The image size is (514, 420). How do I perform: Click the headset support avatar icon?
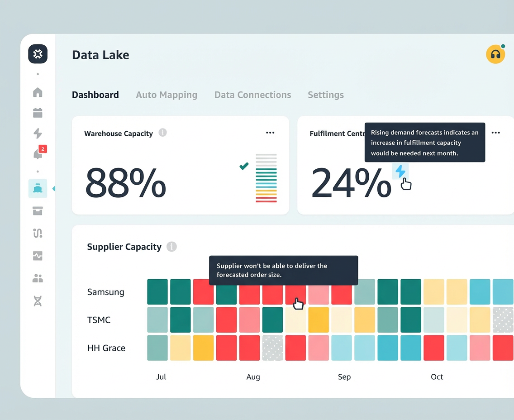pyautogui.click(x=495, y=55)
